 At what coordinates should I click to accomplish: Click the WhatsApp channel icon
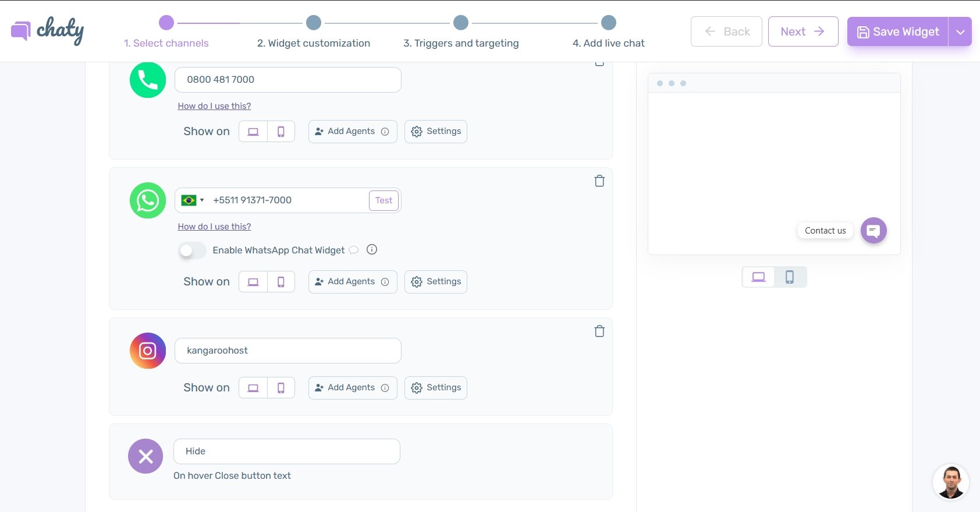(148, 200)
